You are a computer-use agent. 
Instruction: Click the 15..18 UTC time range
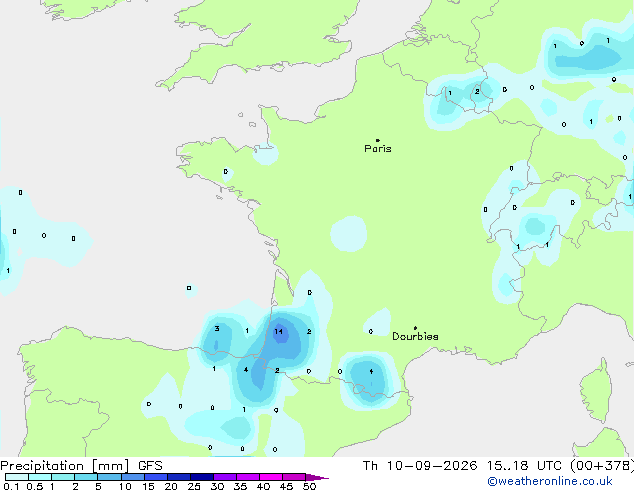tap(524, 466)
